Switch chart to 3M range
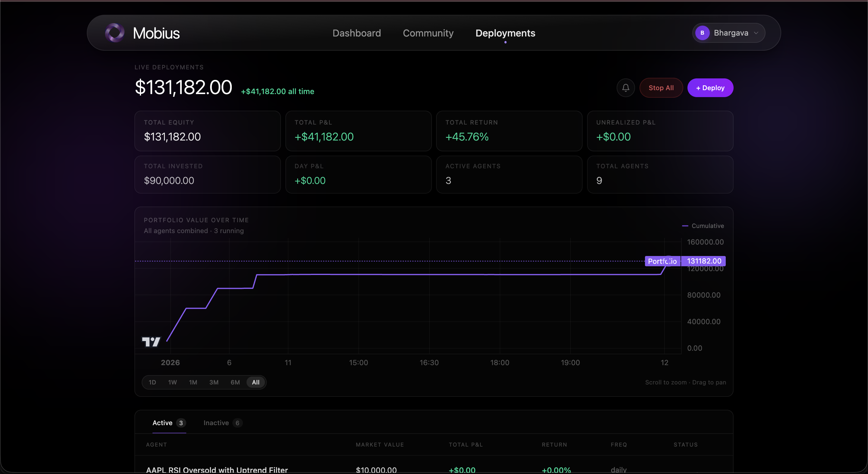Screen dimensions: 868x474 pyautogui.click(x=214, y=382)
